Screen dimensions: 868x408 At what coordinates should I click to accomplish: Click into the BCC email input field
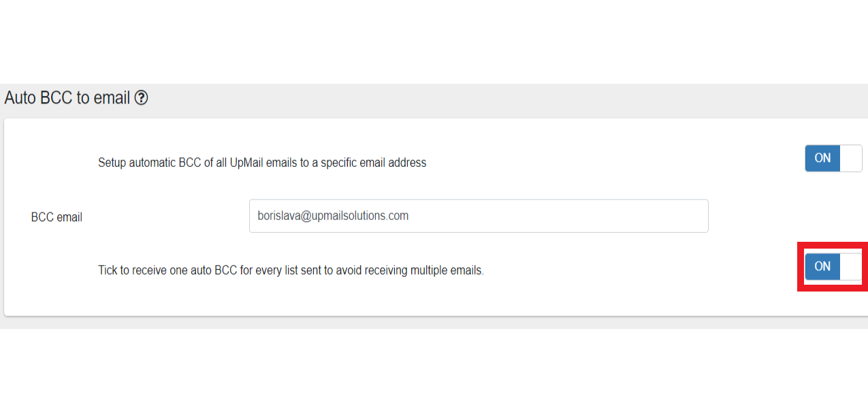(x=478, y=216)
